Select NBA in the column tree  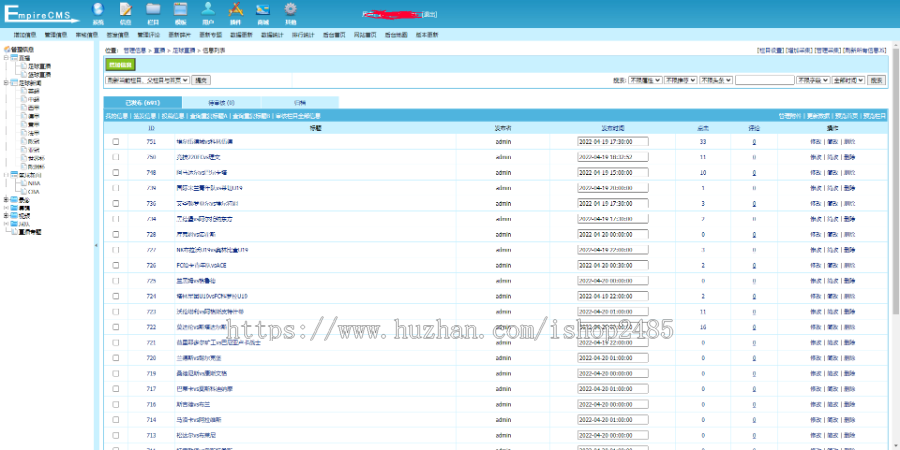point(34,184)
